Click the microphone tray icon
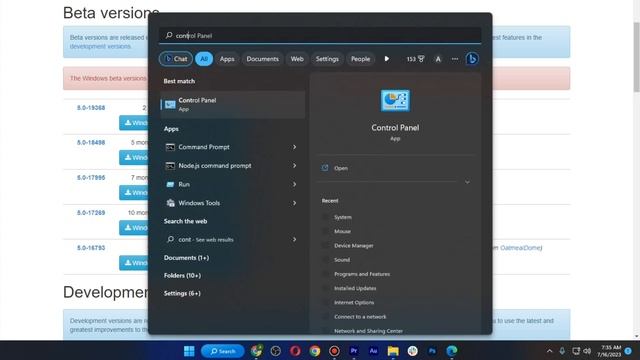Screen dimensions: 640x360 pyautogui.click(x=562, y=351)
